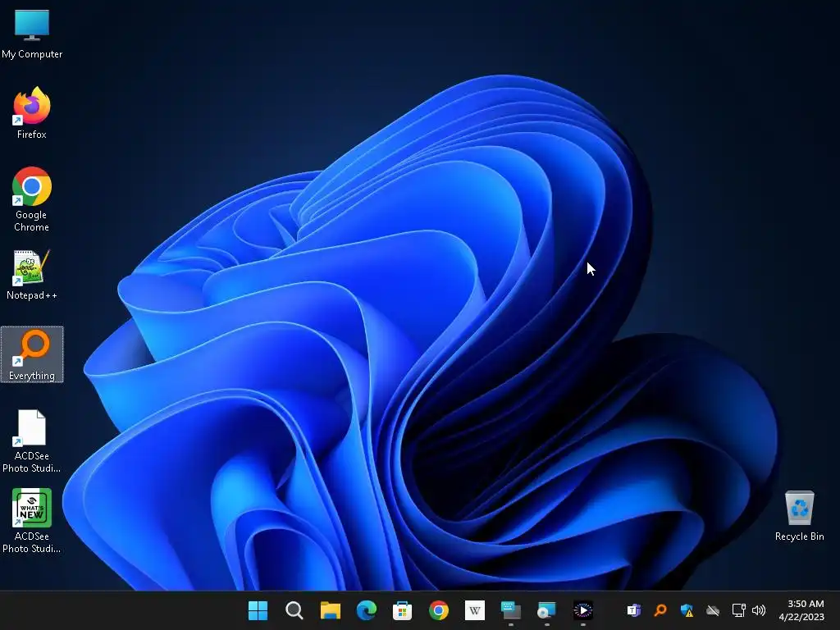The image size is (840, 630).
Task: Click the Everything search desktop shortcut
Action: (x=32, y=354)
